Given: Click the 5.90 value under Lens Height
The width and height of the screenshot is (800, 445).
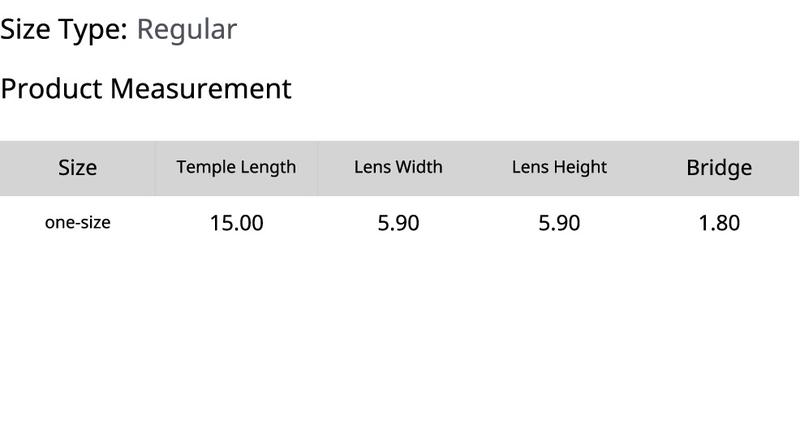Looking at the screenshot, I should [559, 223].
